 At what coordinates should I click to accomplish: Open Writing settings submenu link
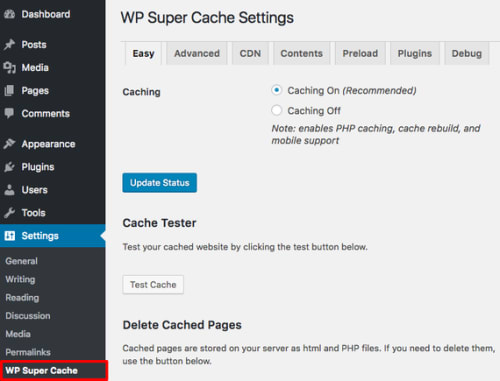click(20, 279)
